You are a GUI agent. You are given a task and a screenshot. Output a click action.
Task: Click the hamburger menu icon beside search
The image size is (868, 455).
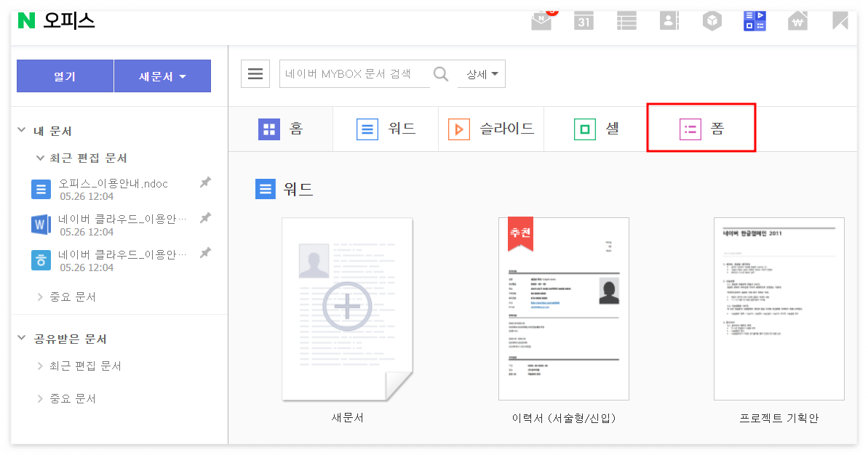pyautogui.click(x=255, y=73)
